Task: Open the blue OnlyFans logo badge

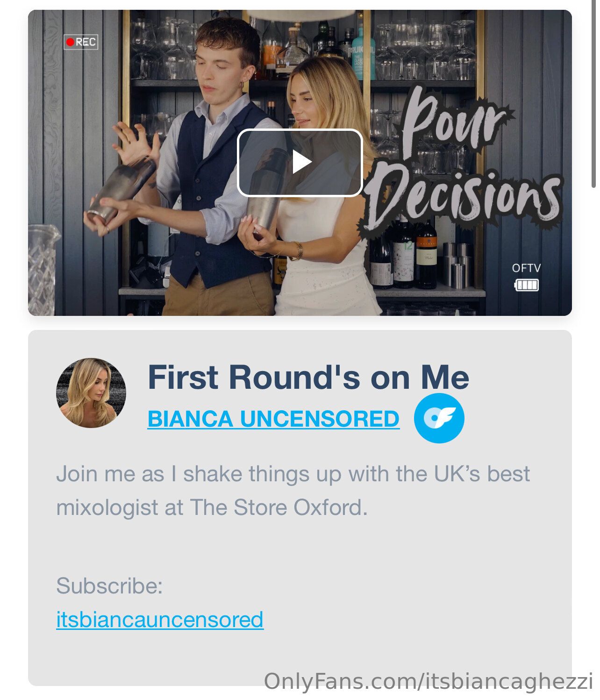Action: coord(439,418)
